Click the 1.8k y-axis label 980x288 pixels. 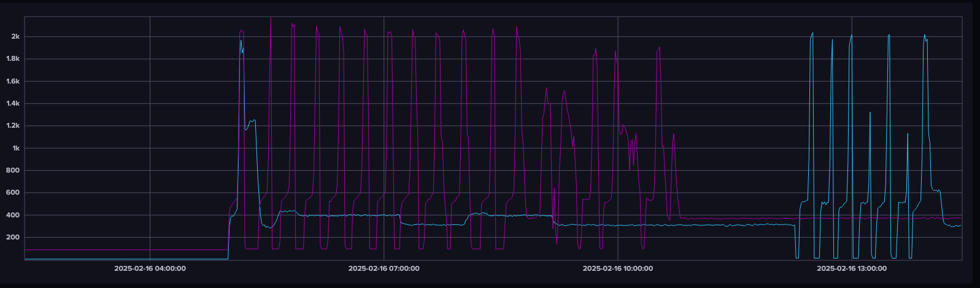click(x=14, y=59)
